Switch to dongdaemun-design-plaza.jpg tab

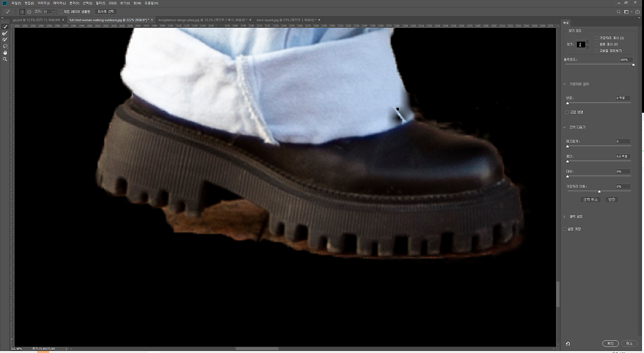(x=201, y=20)
